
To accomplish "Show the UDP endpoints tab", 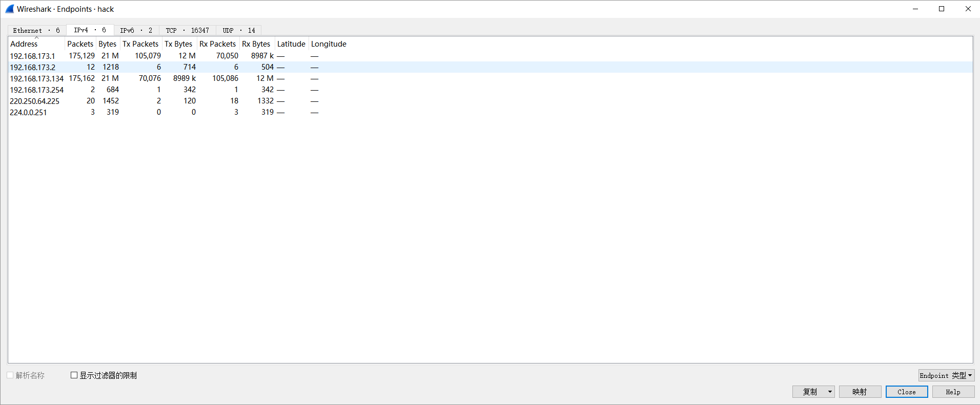I will click(x=238, y=30).
